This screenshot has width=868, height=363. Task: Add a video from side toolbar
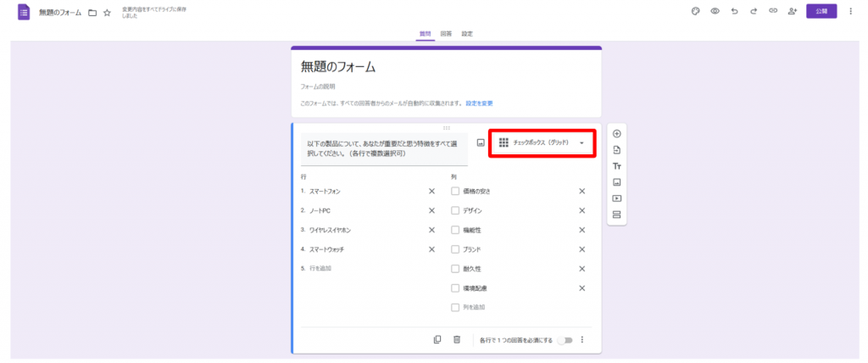click(x=617, y=198)
